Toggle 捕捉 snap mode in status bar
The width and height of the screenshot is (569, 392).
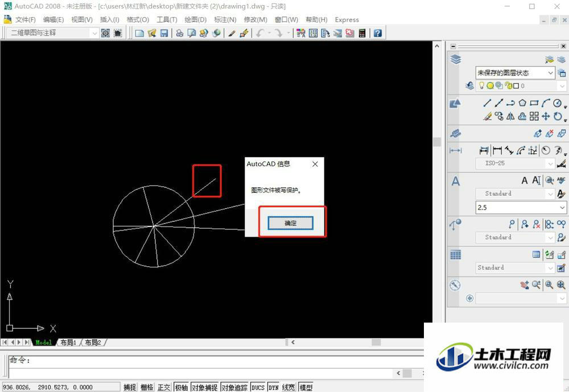point(130,387)
